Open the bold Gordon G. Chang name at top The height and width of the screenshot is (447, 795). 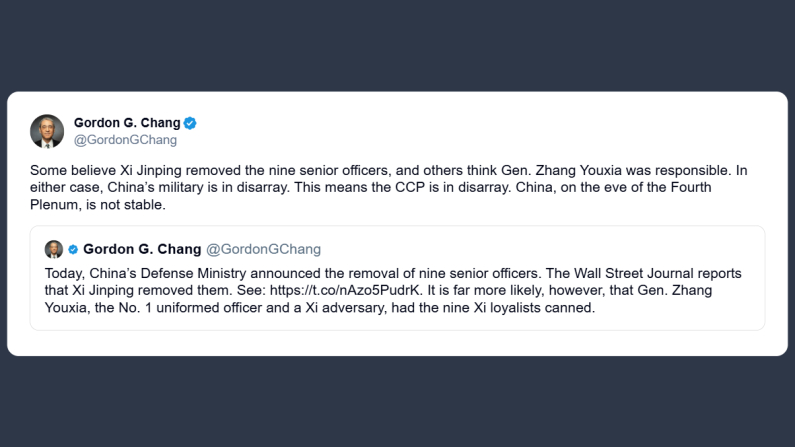point(126,123)
